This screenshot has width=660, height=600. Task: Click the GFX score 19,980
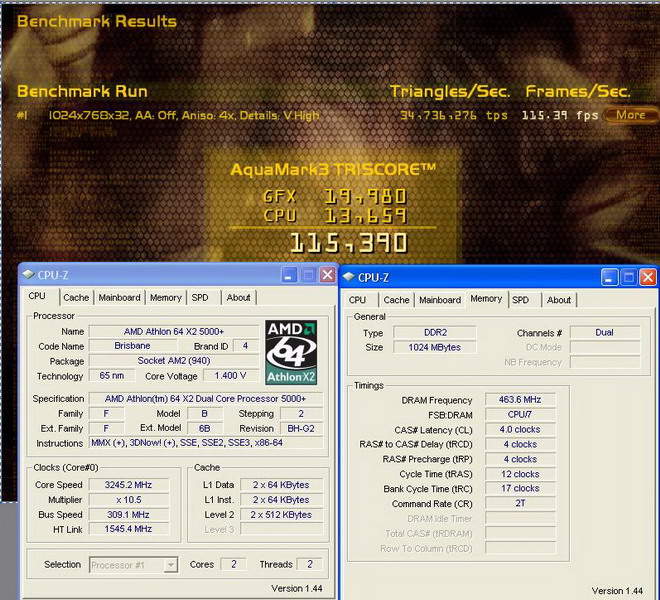[365, 196]
